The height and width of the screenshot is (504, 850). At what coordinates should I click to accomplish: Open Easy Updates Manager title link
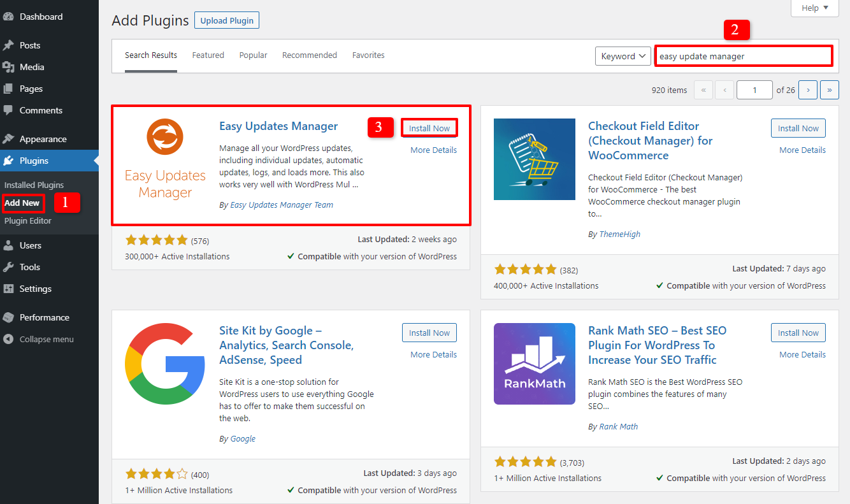click(278, 126)
